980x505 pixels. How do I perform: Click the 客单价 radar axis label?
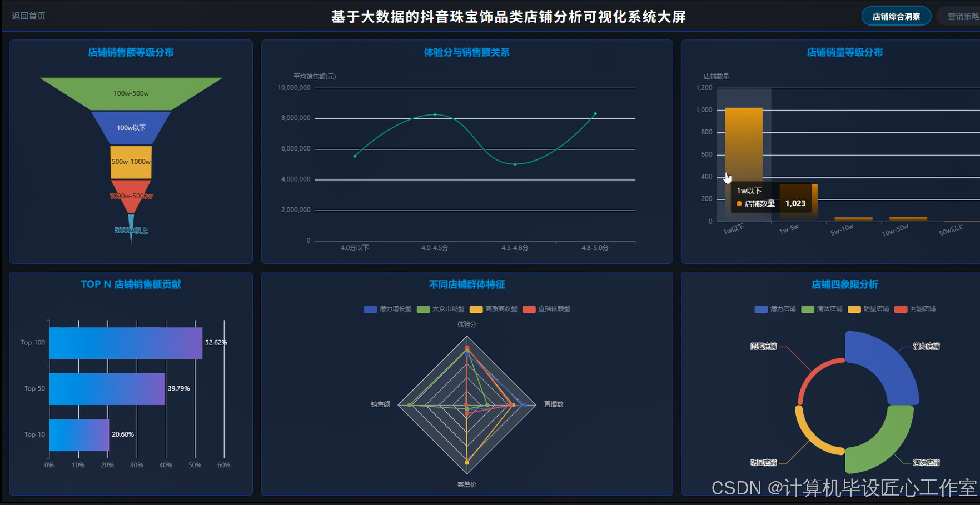(467, 484)
